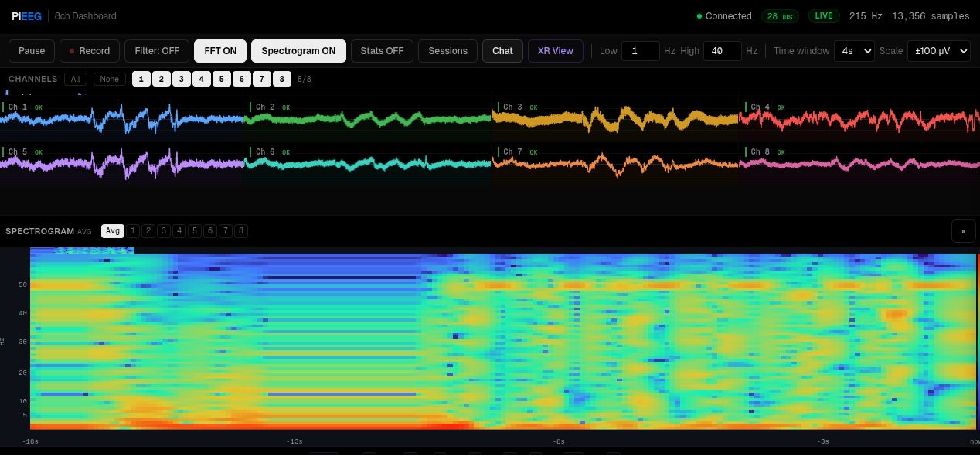Pause the live data stream
The image size is (980, 456).
point(32,51)
